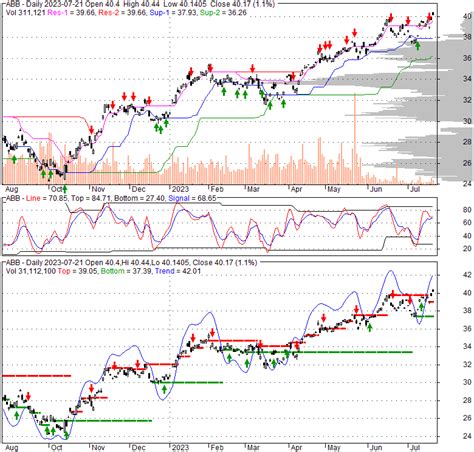
Task: Click the Jun month label on price chart axis
Action: pos(376,189)
